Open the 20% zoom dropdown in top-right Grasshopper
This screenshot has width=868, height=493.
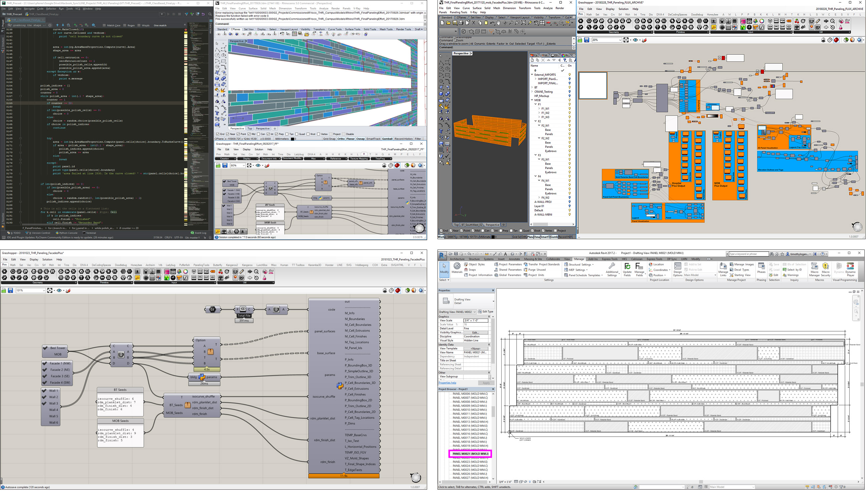pos(620,40)
